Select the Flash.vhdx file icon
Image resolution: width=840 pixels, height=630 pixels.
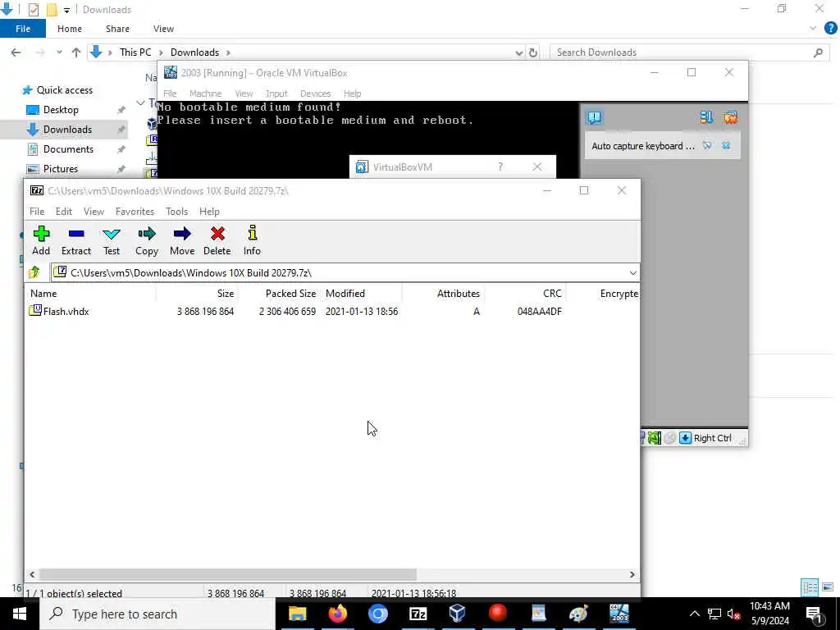(x=35, y=310)
